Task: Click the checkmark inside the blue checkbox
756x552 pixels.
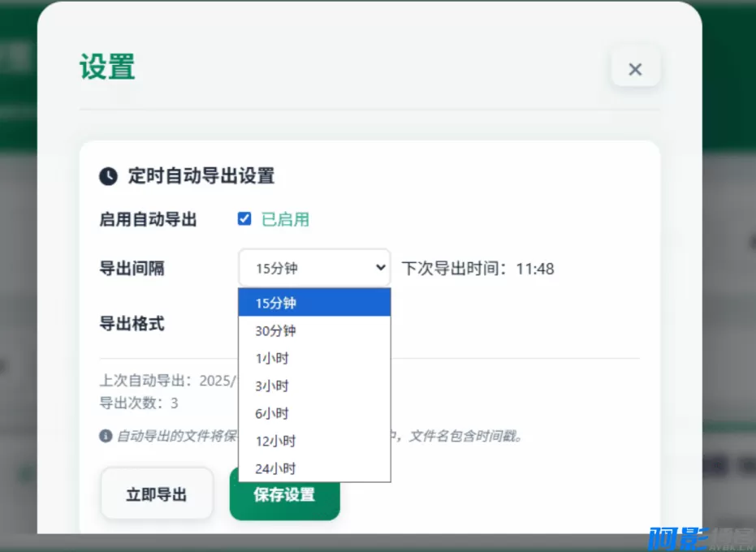Action: pyautogui.click(x=244, y=218)
